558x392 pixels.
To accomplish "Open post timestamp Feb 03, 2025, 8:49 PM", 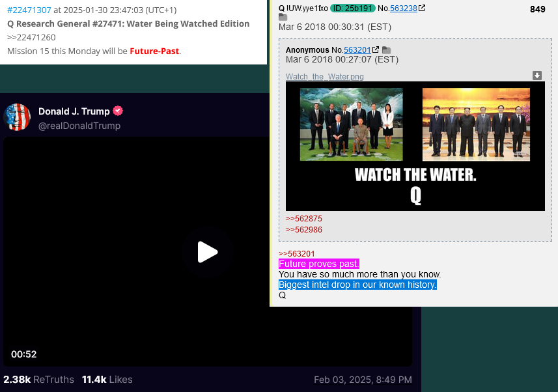I will (x=363, y=380).
